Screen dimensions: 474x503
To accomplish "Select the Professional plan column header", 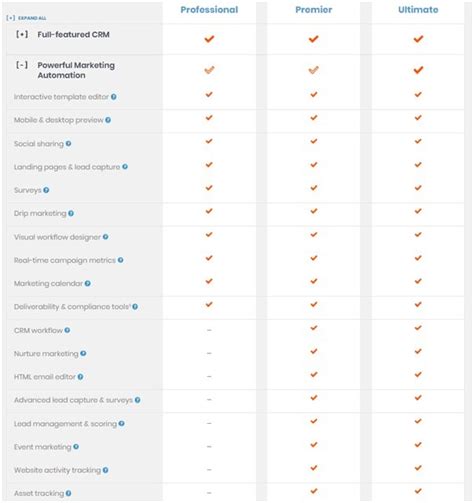I will tap(209, 10).
